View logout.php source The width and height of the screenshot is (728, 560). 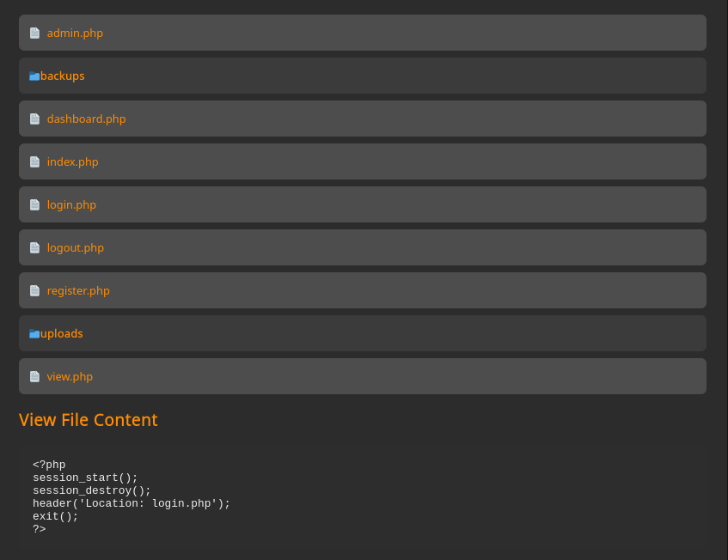click(76, 247)
